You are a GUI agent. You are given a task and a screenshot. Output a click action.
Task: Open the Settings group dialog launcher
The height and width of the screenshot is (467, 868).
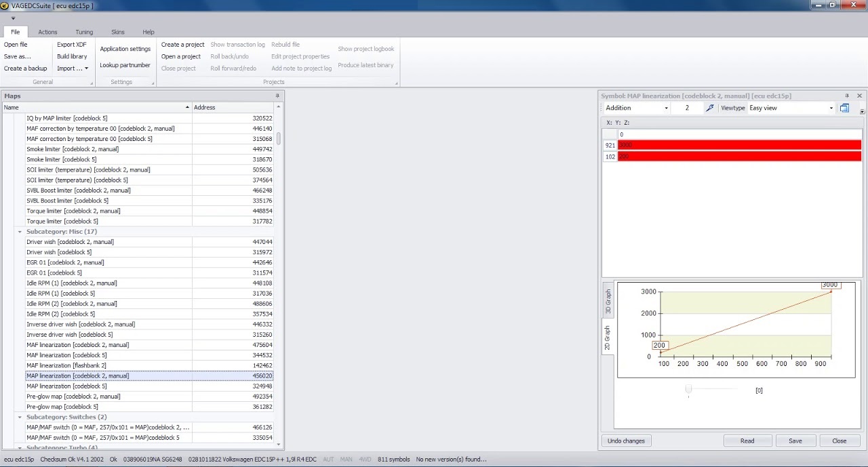(x=153, y=83)
